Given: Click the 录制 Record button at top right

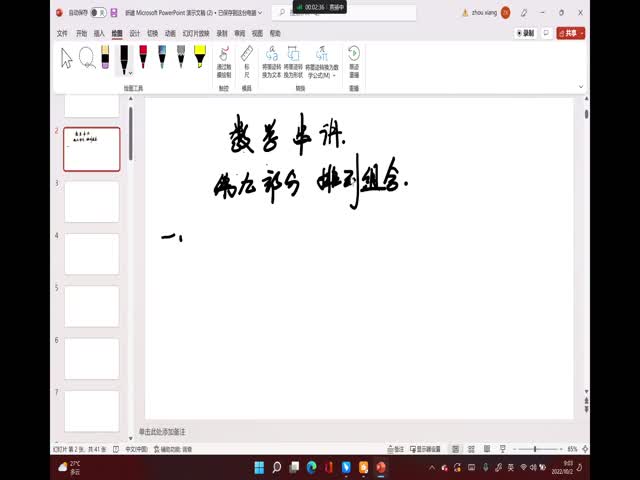Looking at the screenshot, I should pos(525,33).
